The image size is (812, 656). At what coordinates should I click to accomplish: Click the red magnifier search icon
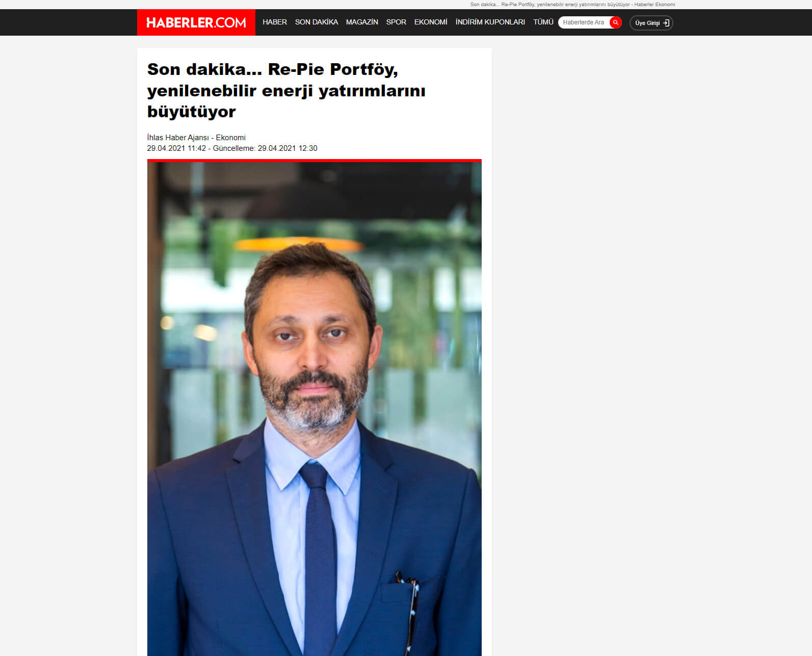coord(616,22)
